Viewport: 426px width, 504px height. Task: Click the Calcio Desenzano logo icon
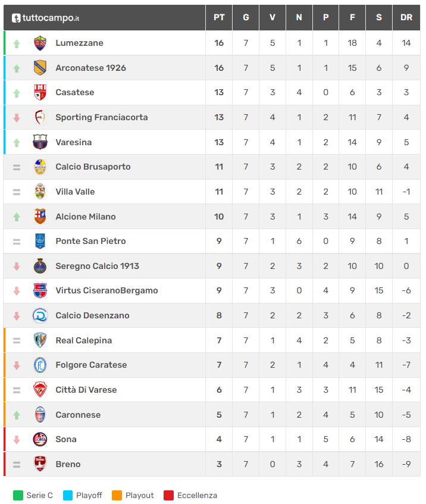40,315
